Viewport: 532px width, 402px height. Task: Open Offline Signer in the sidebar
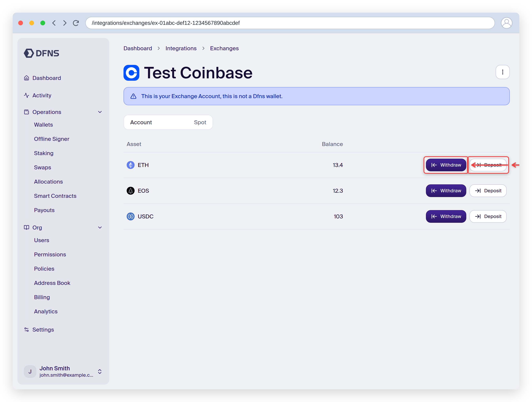pos(51,139)
